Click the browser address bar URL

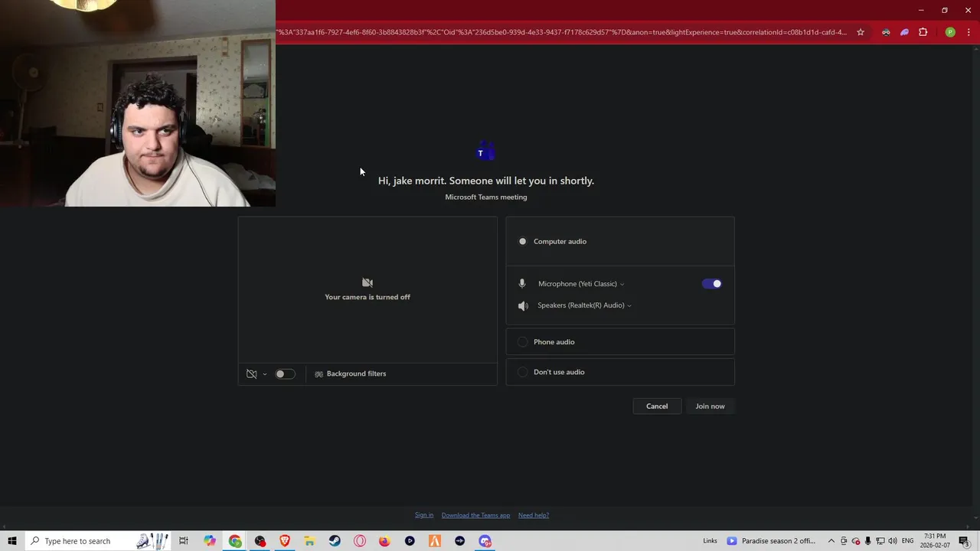click(x=562, y=32)
